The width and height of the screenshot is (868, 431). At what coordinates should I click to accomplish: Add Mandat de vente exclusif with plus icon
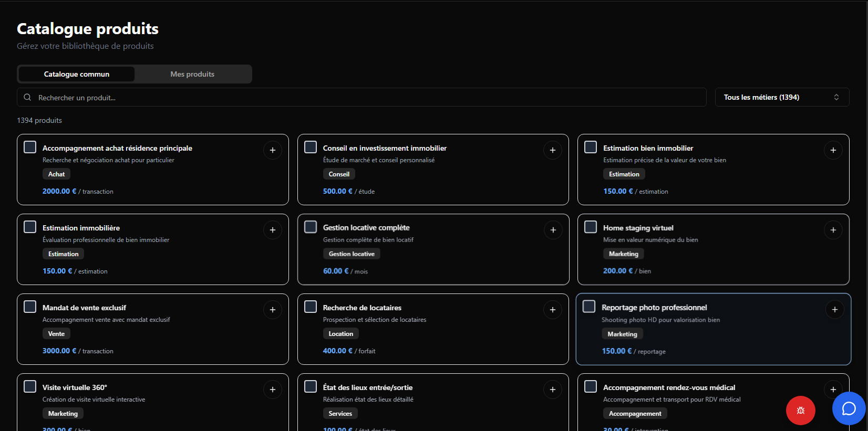(272, 310)
